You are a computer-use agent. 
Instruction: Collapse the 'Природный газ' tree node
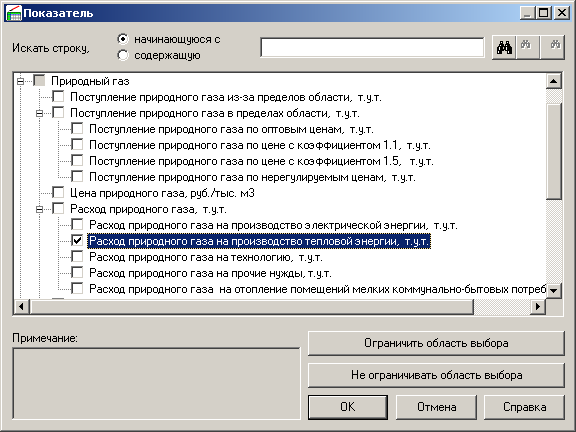coord(21,81)
